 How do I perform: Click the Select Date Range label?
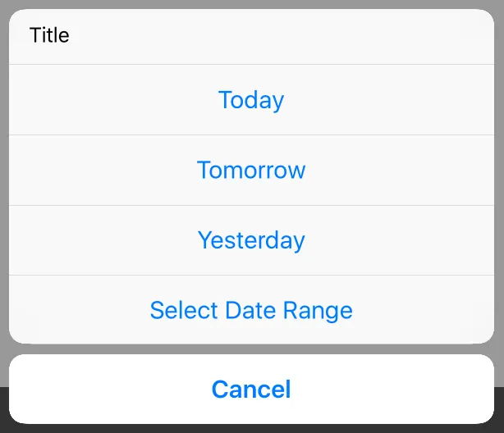point(251,311)
